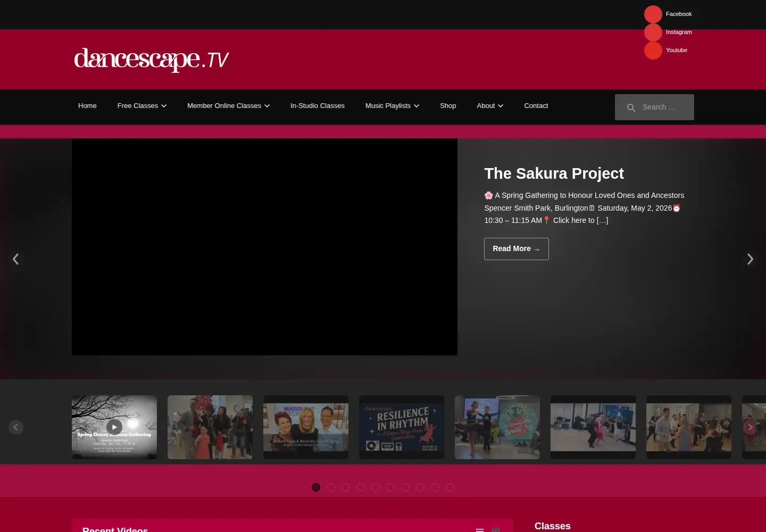The image size is (766, 532).
Task: Expand the Free Classes menu
Action: coord(142,106)
